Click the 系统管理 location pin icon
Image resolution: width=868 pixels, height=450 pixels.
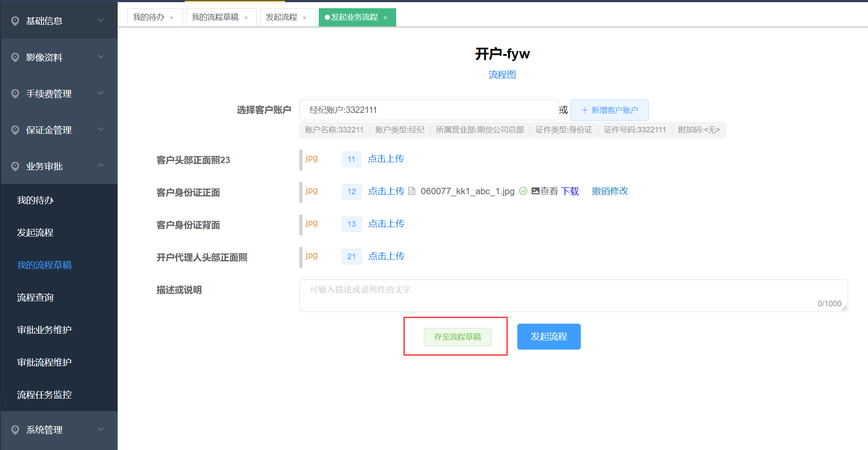[x=15, y=430]
